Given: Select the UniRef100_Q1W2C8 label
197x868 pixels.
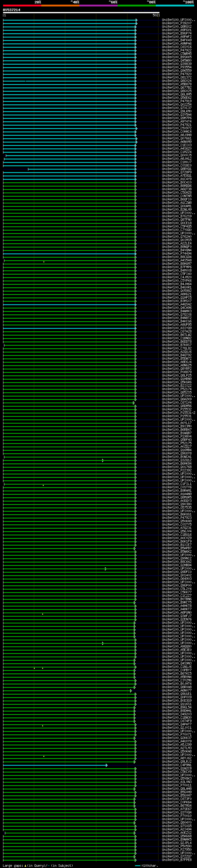Looking at the screenshot, I should [x=177, y=769].
